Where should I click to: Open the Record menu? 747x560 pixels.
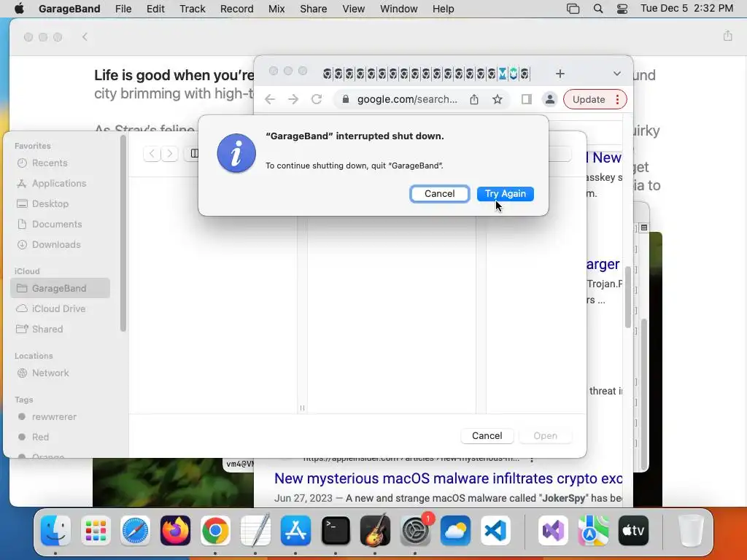pos(237,9)
